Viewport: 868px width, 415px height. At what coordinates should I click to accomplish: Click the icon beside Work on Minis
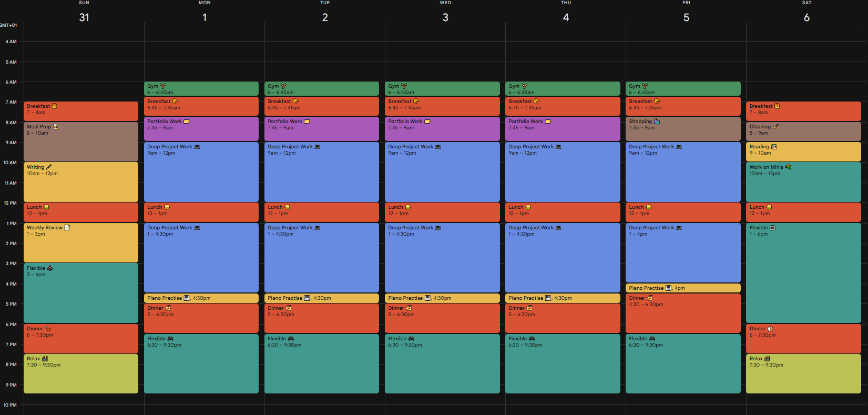coord(788,167)
